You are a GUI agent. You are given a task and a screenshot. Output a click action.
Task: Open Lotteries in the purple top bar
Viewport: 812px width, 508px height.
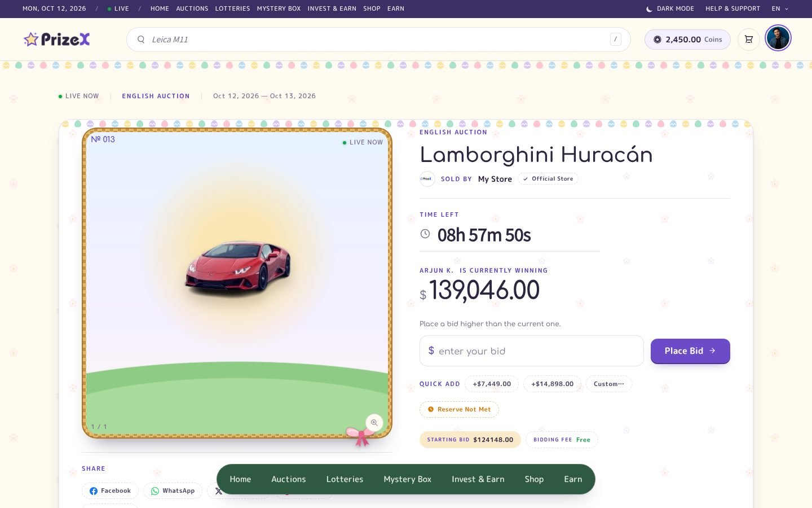click(232, 9)
